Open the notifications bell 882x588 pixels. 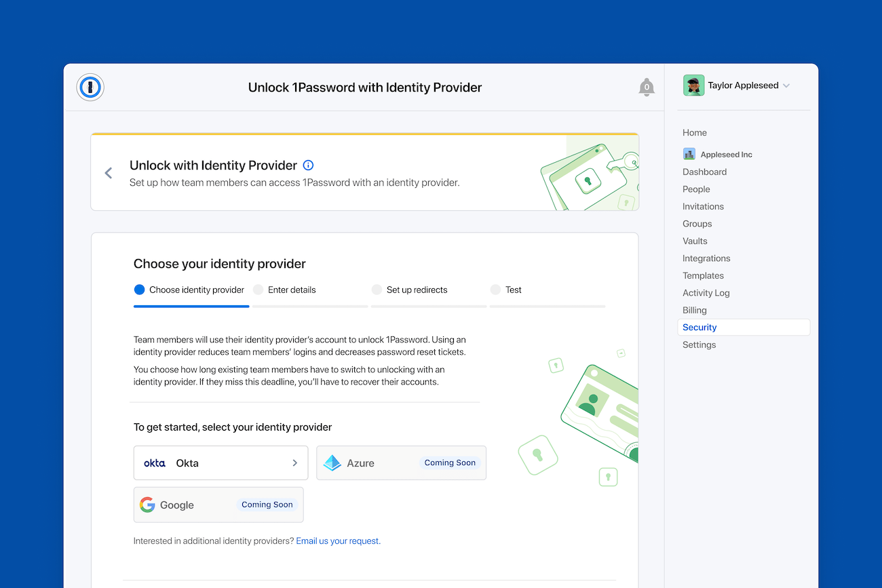[x=647, y=87]
